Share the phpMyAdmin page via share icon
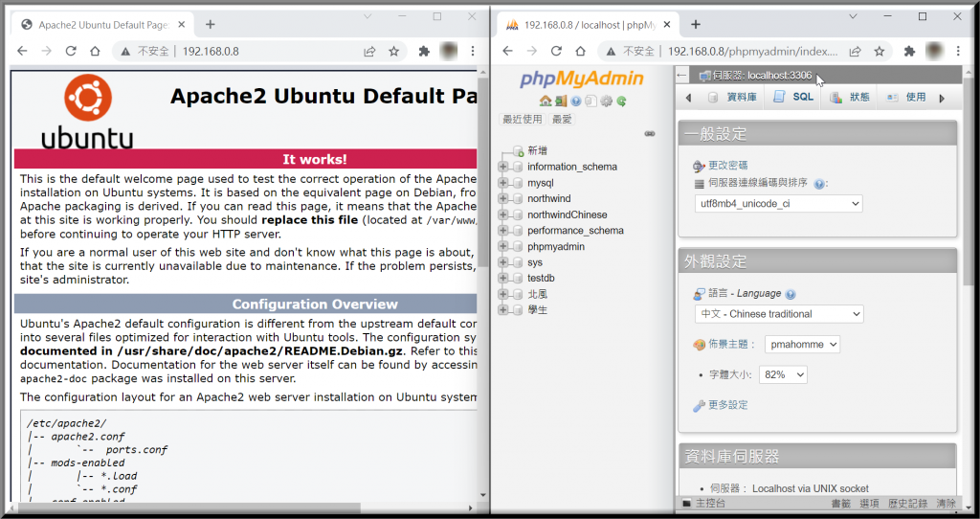The image size is (980, 519). click(x=855, y=52)
